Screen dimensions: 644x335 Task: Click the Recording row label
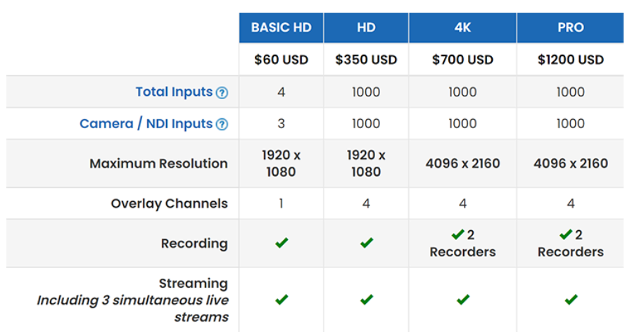click(194, 244)
